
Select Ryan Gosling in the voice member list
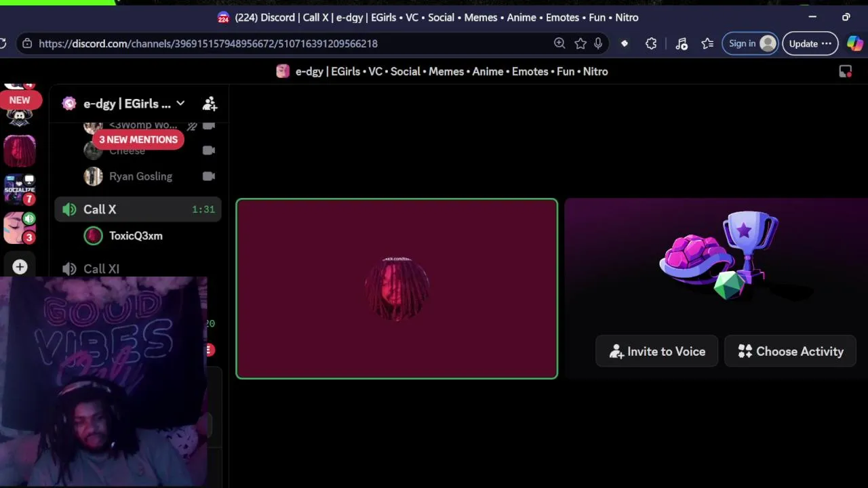click(140, 176)
